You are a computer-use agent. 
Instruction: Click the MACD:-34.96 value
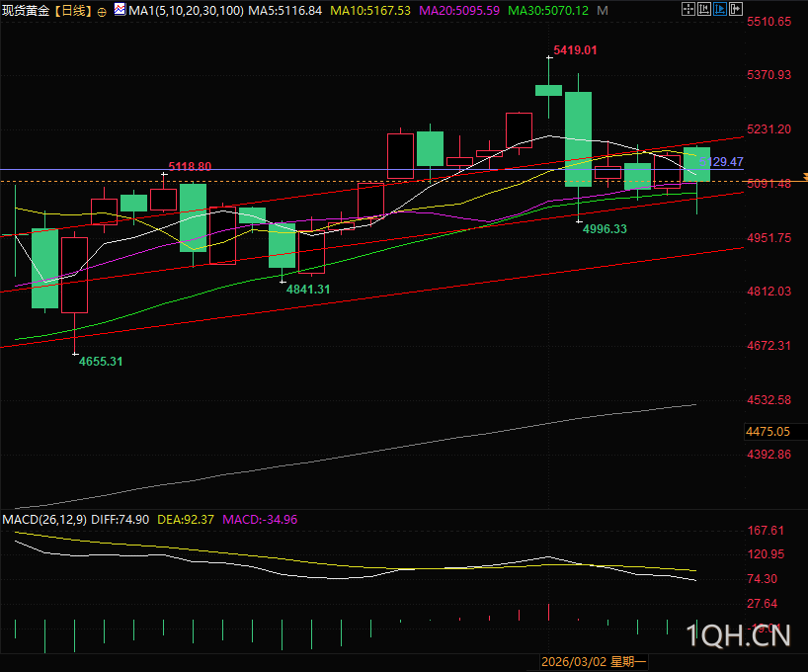click(x=260, y=520)
